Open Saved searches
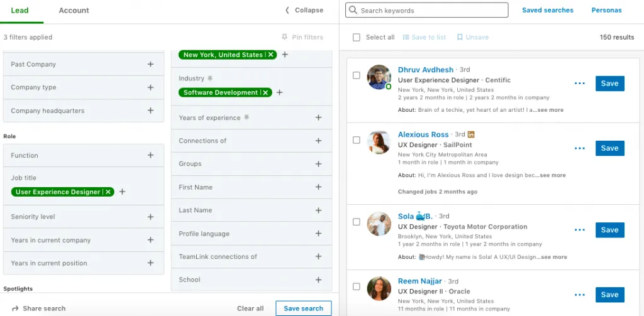This screenshot has width=644, height=316. tap(548, 10)
